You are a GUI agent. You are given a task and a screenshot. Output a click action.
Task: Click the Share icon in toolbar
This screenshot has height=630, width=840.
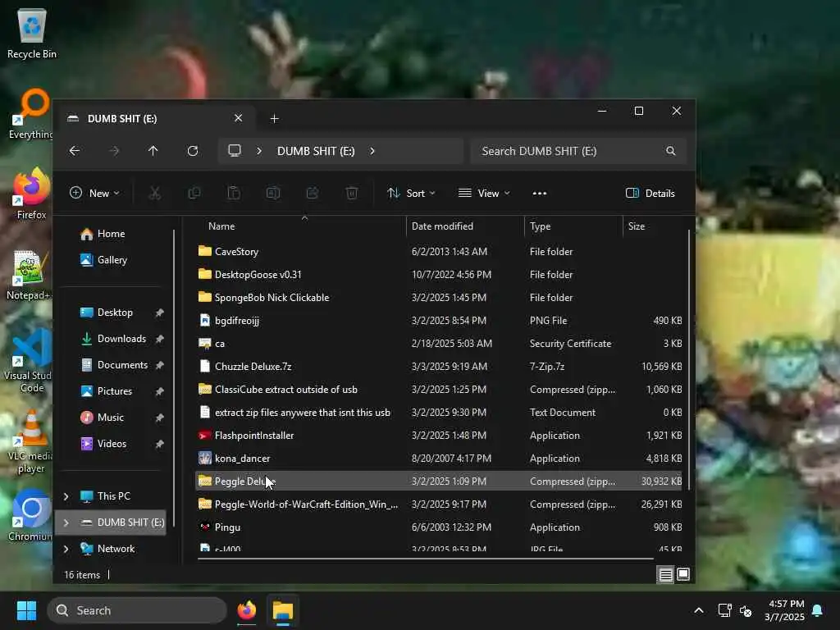pos(313,193)
